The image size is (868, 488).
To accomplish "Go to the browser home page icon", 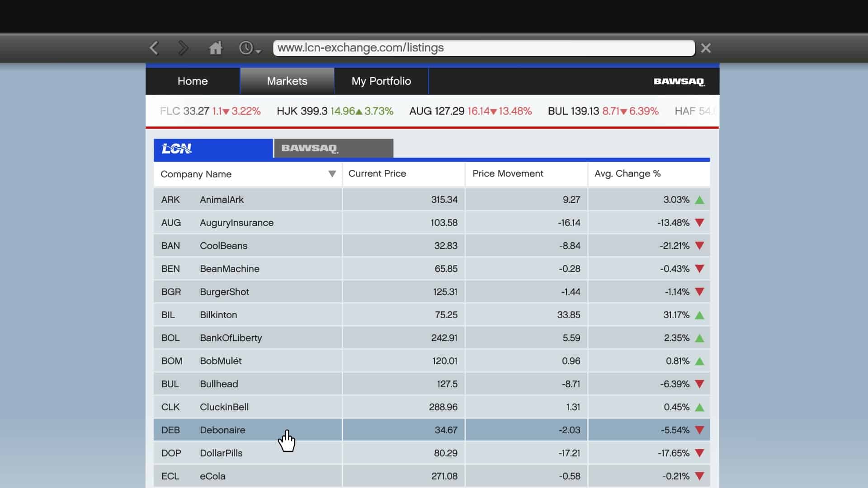I will [x=215, y=48].
